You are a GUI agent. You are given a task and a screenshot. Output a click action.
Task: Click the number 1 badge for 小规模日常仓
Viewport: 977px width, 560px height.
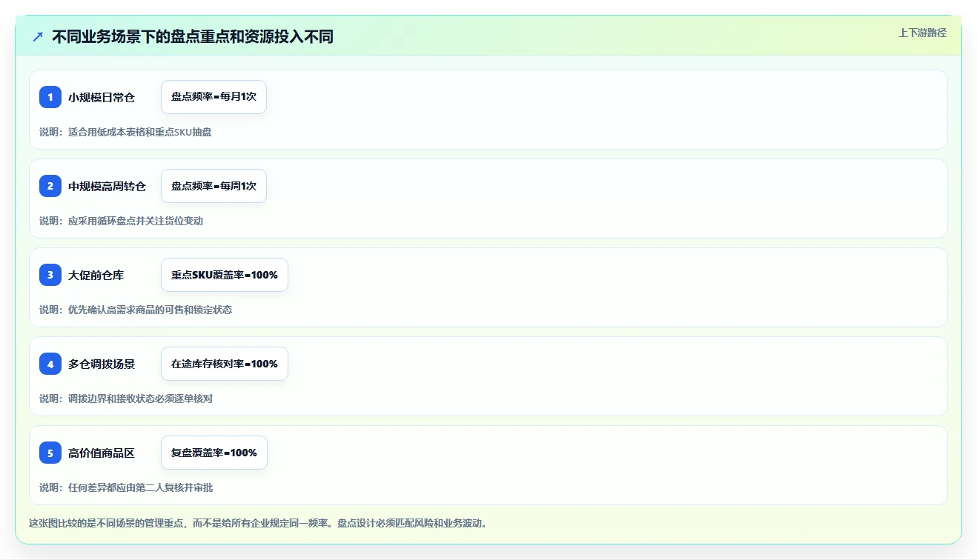click(x=50, y=97)
